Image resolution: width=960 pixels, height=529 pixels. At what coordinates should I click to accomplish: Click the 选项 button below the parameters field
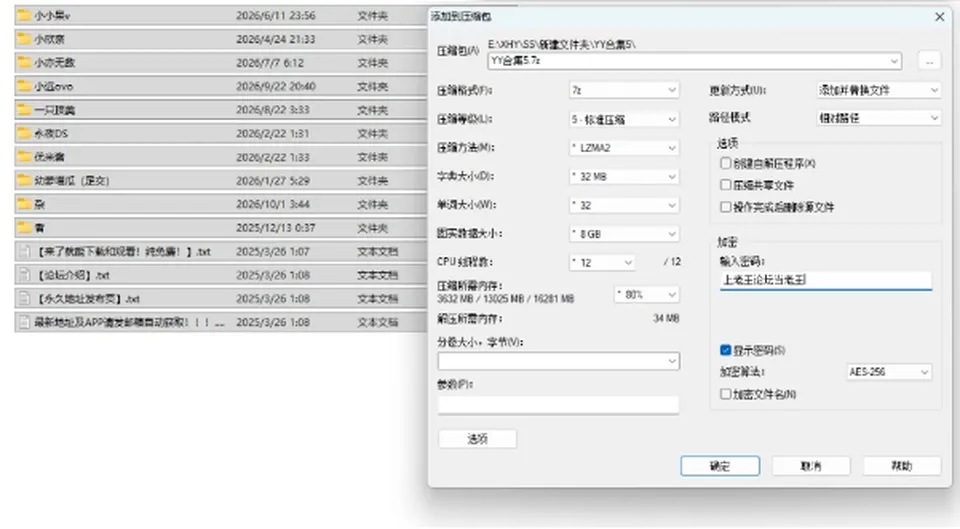(478, 438)
